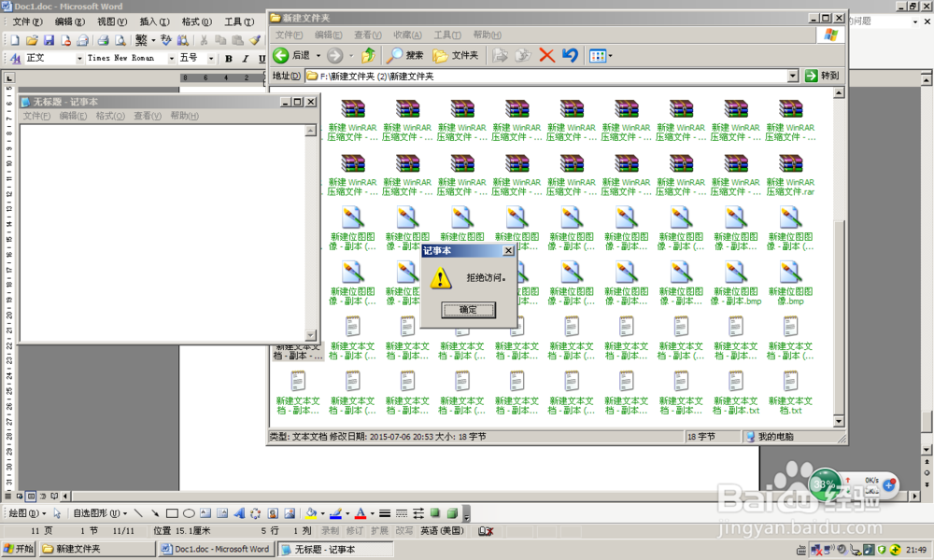Click the Line Color swatch
Screen dimensions: 934x560
coord(335,513)
